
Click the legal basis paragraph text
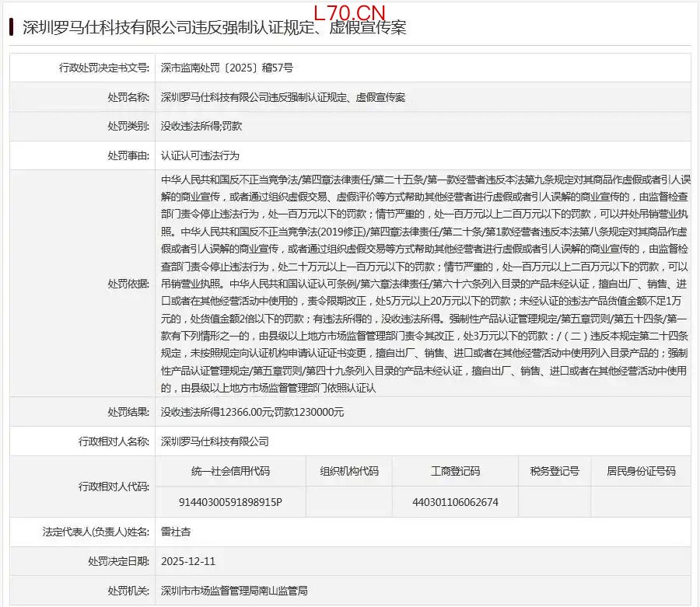click(424, 284)
